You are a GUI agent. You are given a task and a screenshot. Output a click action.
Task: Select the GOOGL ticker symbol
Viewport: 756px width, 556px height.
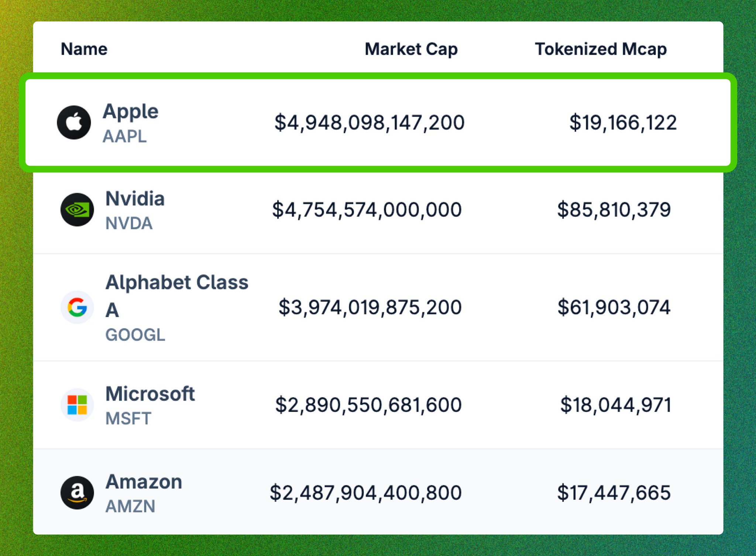coord(135,335)
